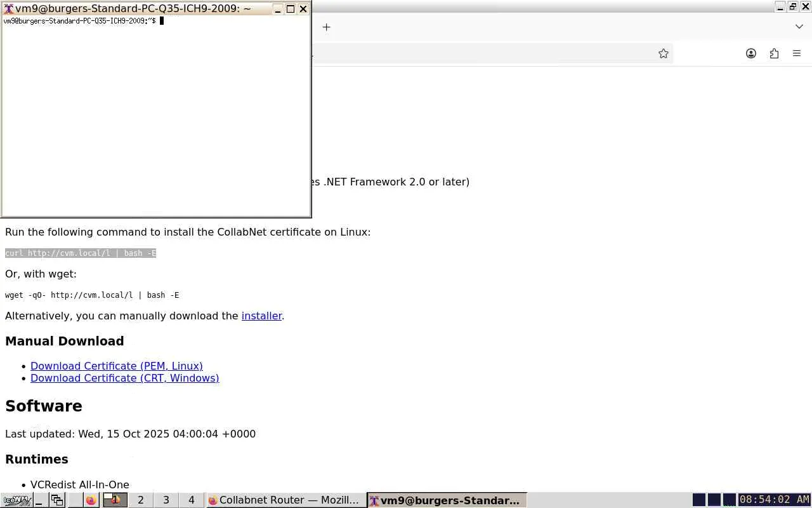Click the wget -qO- command text
Viewport: 812px width, 508px height.
pos(92,295)
